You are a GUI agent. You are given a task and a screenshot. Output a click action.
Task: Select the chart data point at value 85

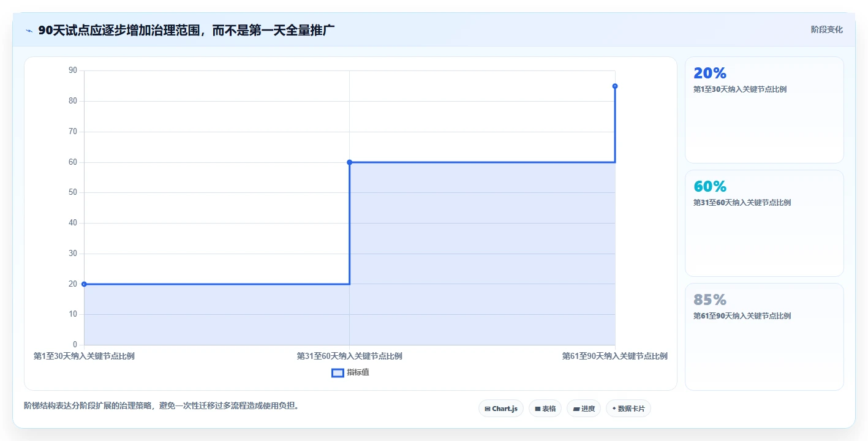point(614,86)
